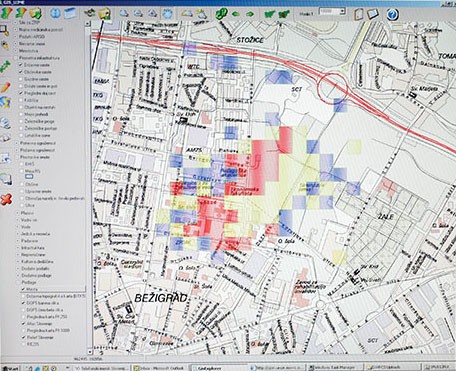Click the green clover icon in toolbar
456x371 pixels.
[x=221, y=14]
